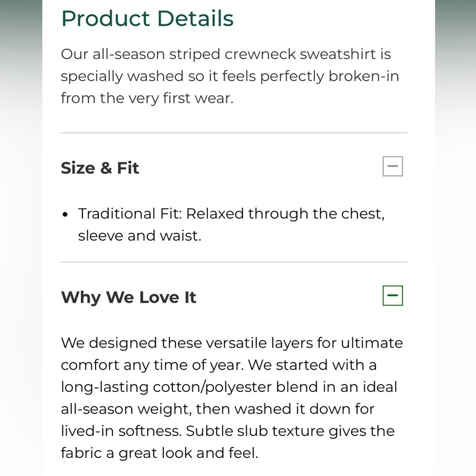Click "from the very first wear." text
Screen dimensions: 476x476
point(147,99)
